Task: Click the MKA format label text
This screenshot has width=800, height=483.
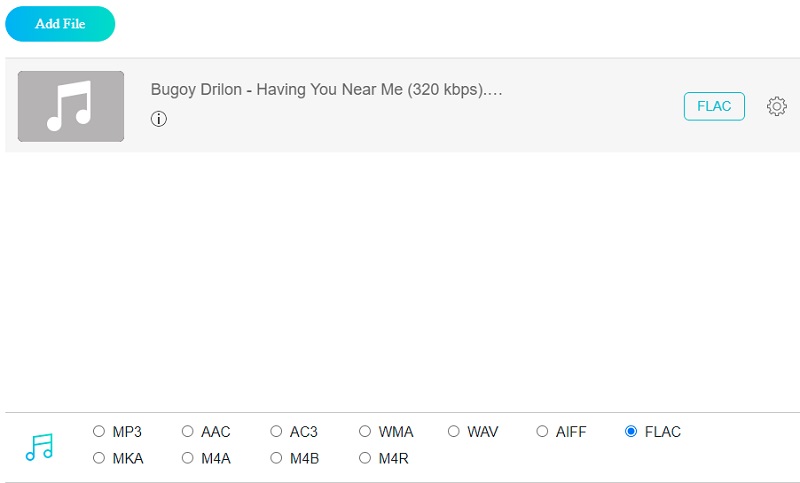Action: point(128,458)
